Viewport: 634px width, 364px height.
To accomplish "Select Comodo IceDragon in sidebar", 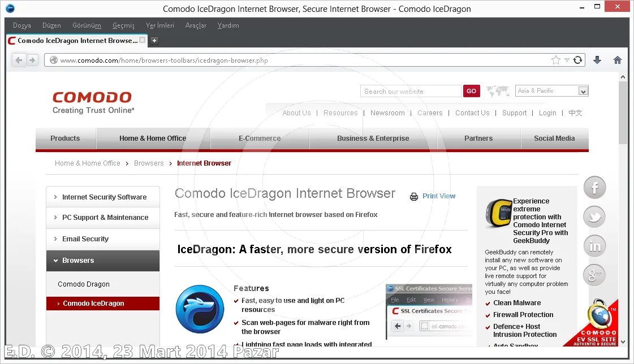I will point(103,304).
